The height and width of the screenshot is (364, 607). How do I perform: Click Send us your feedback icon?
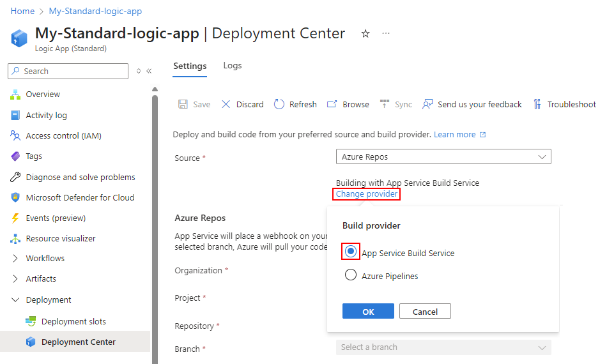pyautogui.click(x=427, y=104)
